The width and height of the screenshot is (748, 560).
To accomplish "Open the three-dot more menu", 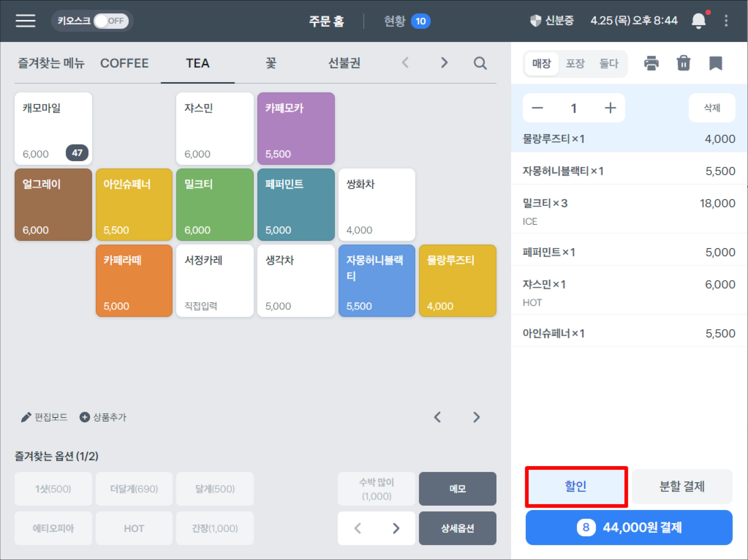I will 726,21.
